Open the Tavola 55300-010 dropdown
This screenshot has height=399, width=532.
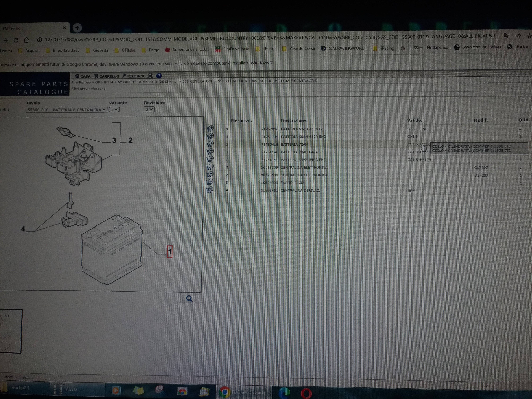click(66, 110)
